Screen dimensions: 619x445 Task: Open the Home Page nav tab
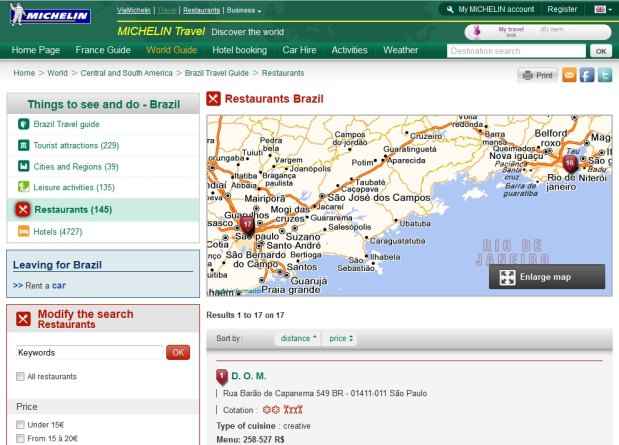pyautogui.click(x=36, y=50)
